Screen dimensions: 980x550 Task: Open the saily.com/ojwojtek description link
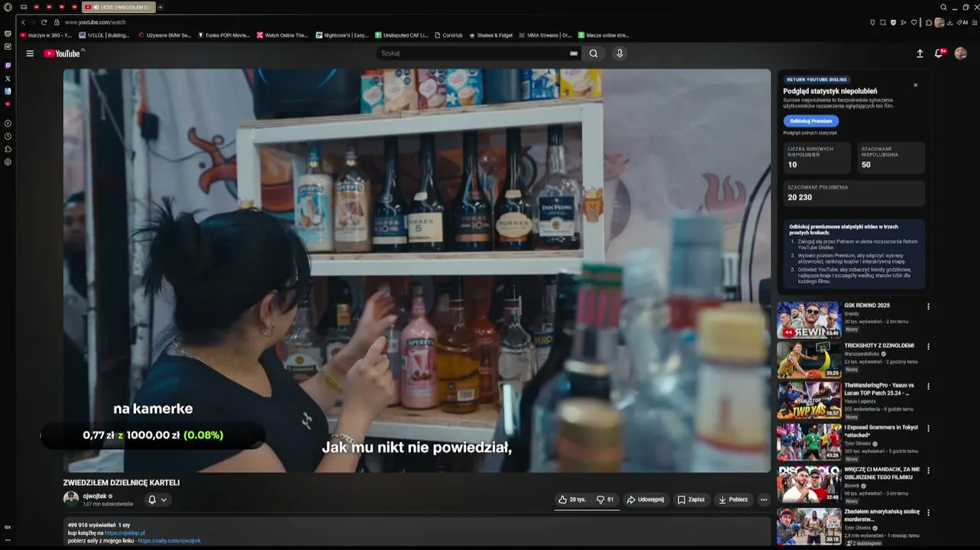coord(170,541)
